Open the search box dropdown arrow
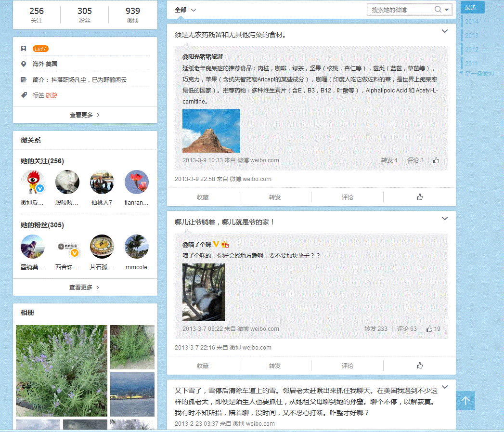The image size is (504, 432). click(447, 10)
